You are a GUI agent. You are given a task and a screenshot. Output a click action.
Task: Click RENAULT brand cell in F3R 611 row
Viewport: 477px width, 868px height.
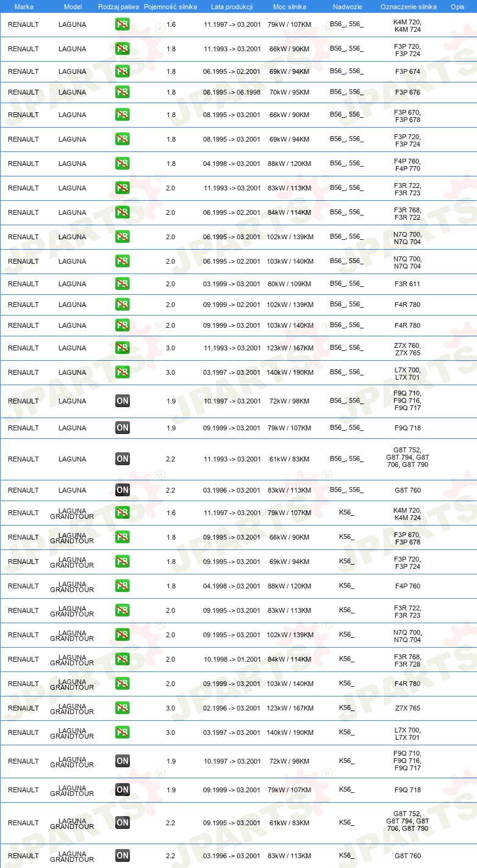click(x=23, y=284)
